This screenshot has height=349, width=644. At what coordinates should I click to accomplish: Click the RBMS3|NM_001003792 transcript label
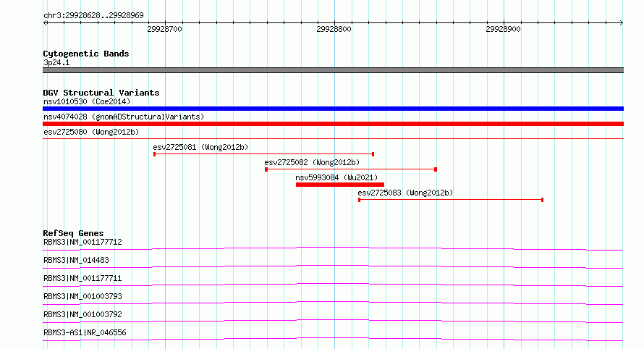82,314
